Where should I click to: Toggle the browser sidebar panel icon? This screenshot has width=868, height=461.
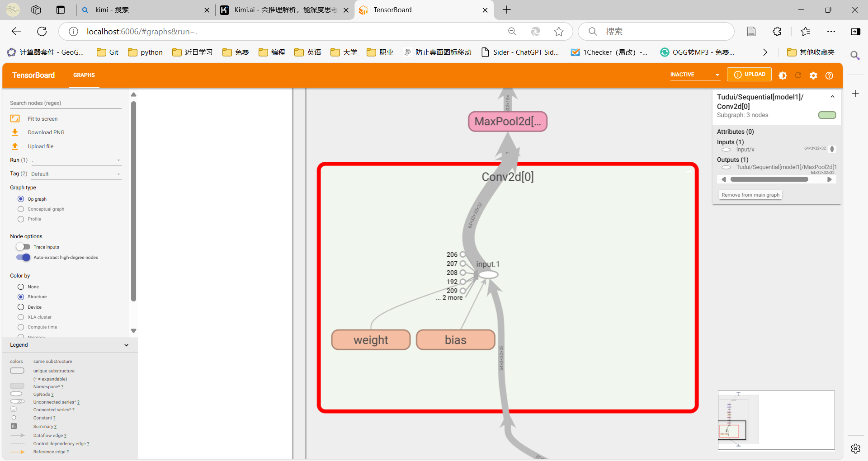[855, 31]
